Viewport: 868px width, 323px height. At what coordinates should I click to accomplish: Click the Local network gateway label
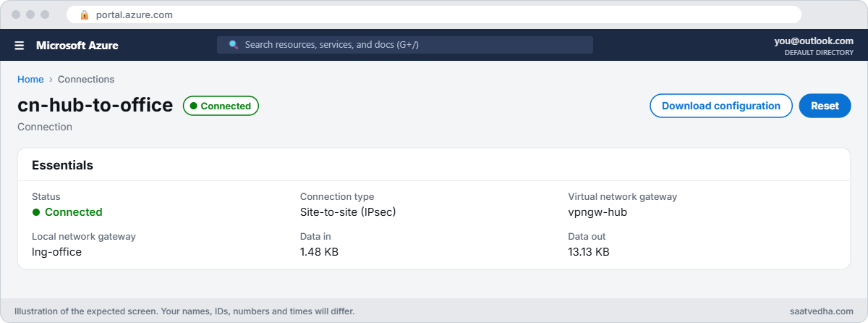tap(84, 236)
